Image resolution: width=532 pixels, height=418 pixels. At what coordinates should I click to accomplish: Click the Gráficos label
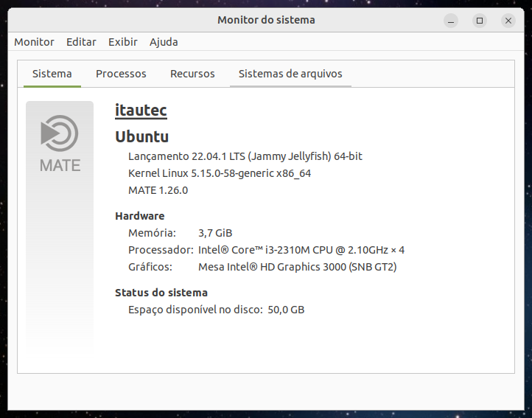click(150, 267)
